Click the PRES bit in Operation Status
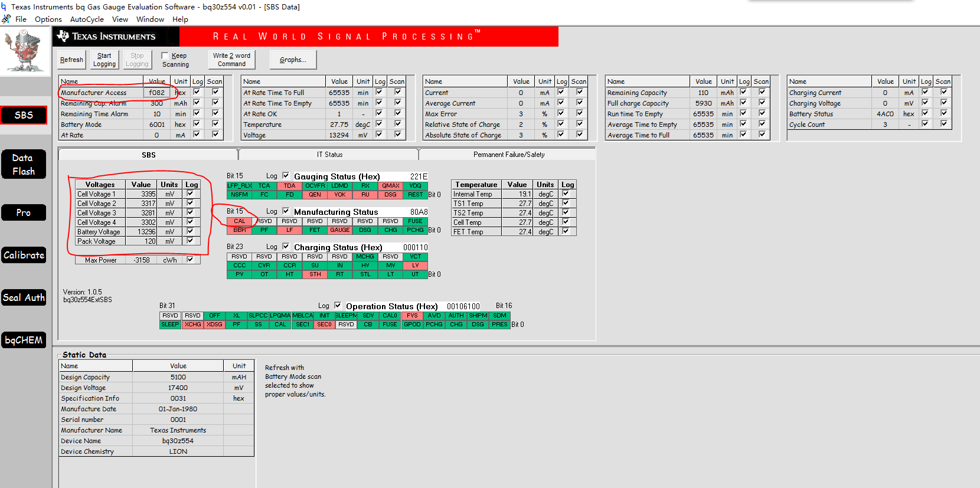 coord(499,325)
